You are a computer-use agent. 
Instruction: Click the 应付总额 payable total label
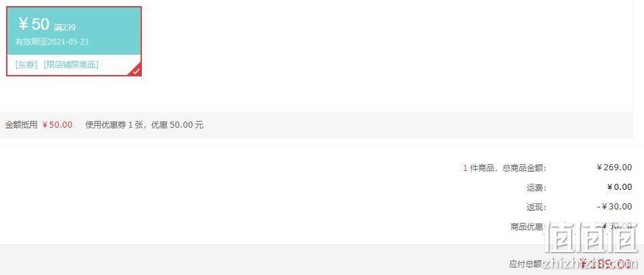[528, 264]
